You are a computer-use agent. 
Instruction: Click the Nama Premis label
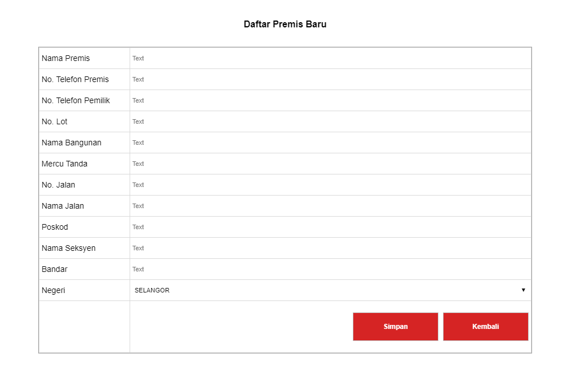click(66, 58)
